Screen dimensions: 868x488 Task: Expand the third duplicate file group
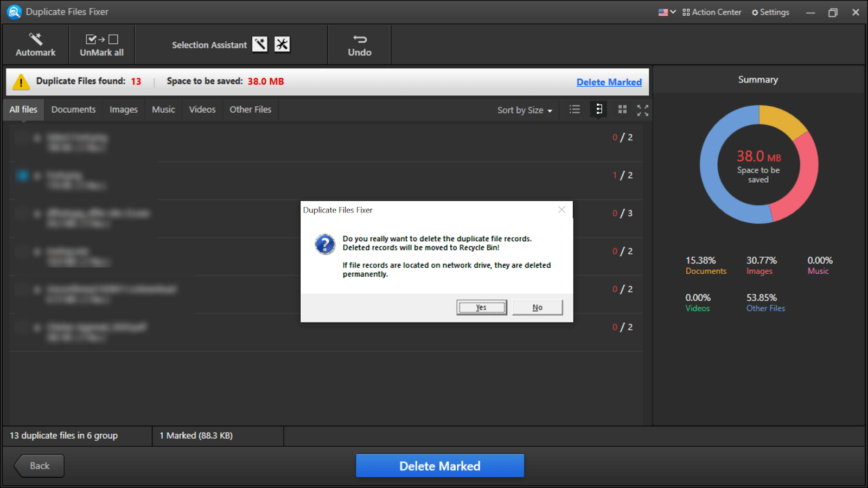[x=37, y=213]
